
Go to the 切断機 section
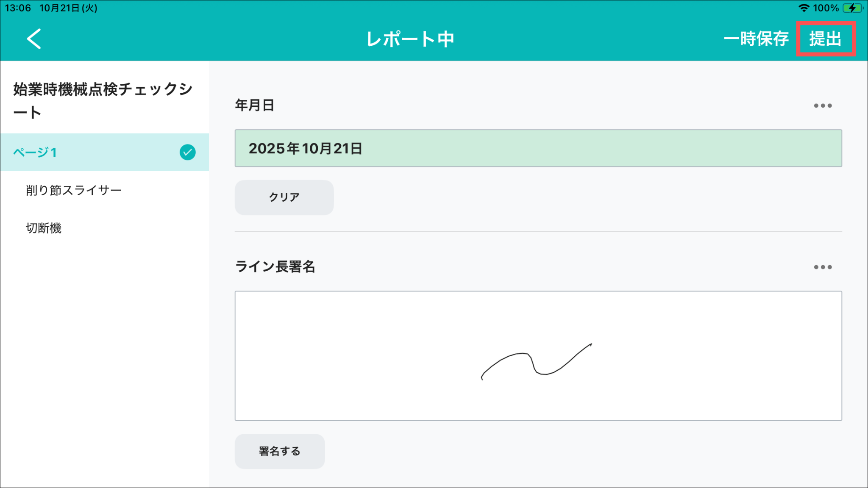[44, 228]
